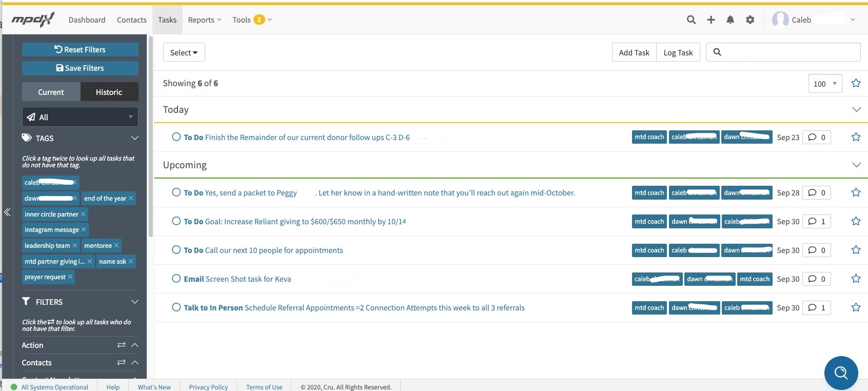The height and width of the screenshot is (391, 868).
Task: Open the Reports menu
Action: click(x=204, y=20)
